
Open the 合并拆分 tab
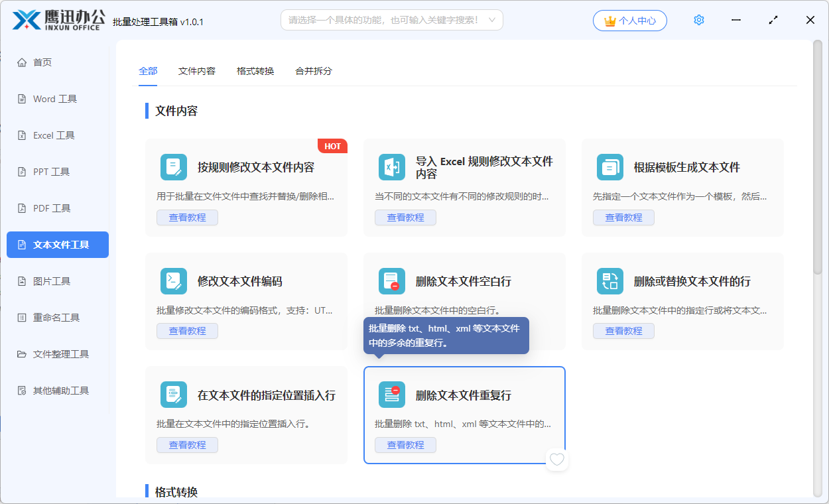tap(312, 70)
